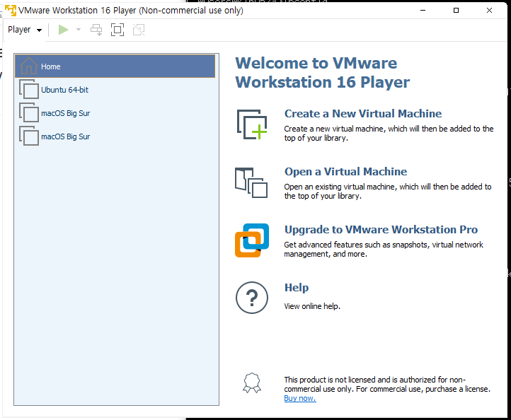Open the Player dropdown menu

tap(25, 30)
